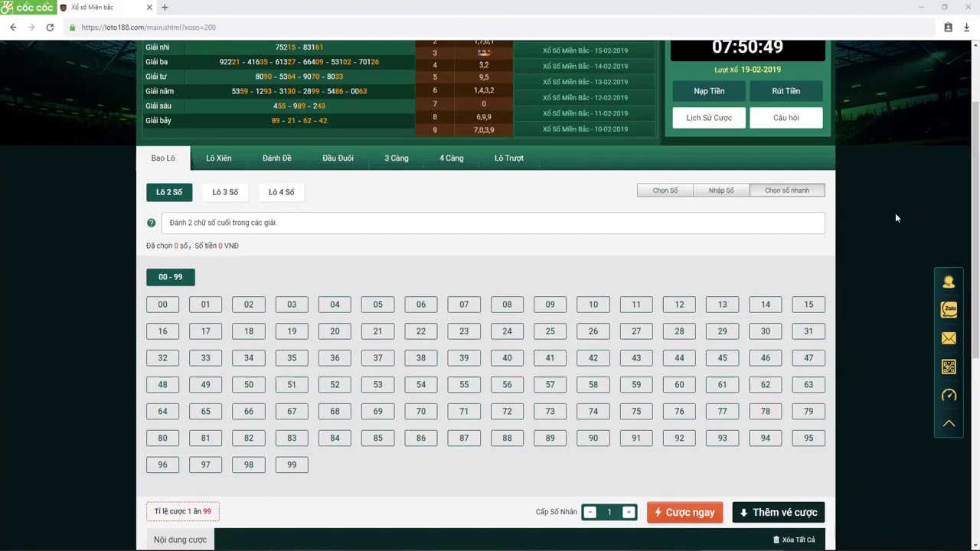980x551 pixels.
Task: Reload the page with refresh icon
Action: point(50,27)
